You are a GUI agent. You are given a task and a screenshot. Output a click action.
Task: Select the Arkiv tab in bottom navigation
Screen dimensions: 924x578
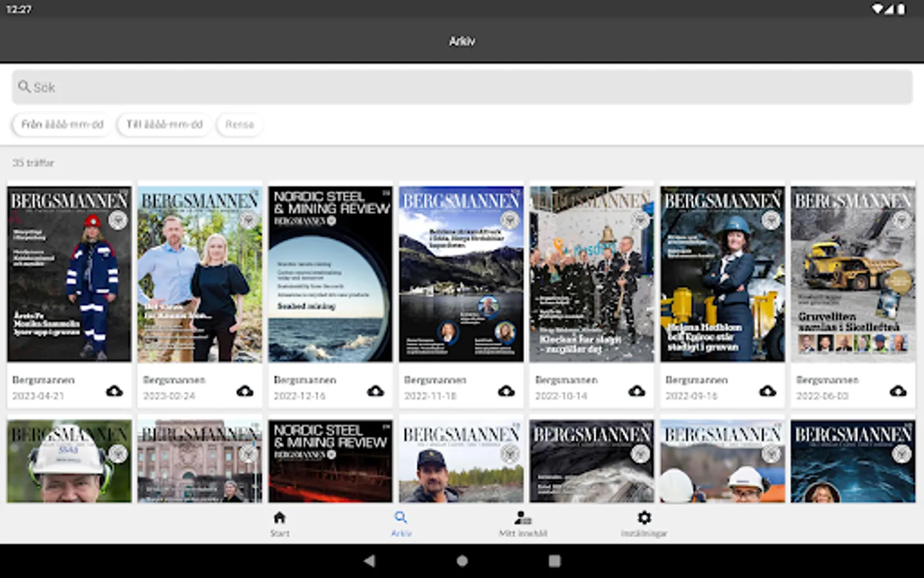point(401,524)
